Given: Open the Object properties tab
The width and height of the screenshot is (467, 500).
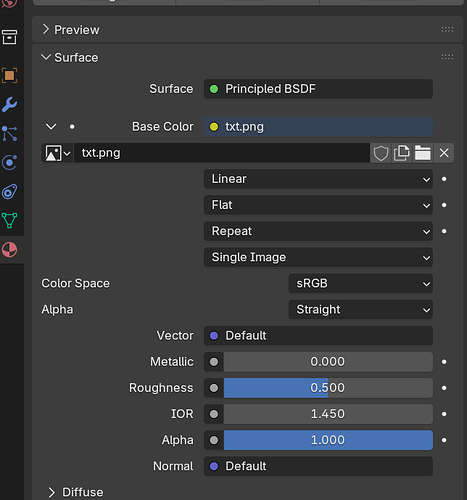Looking at the screenshot, I should click(9, 75).
